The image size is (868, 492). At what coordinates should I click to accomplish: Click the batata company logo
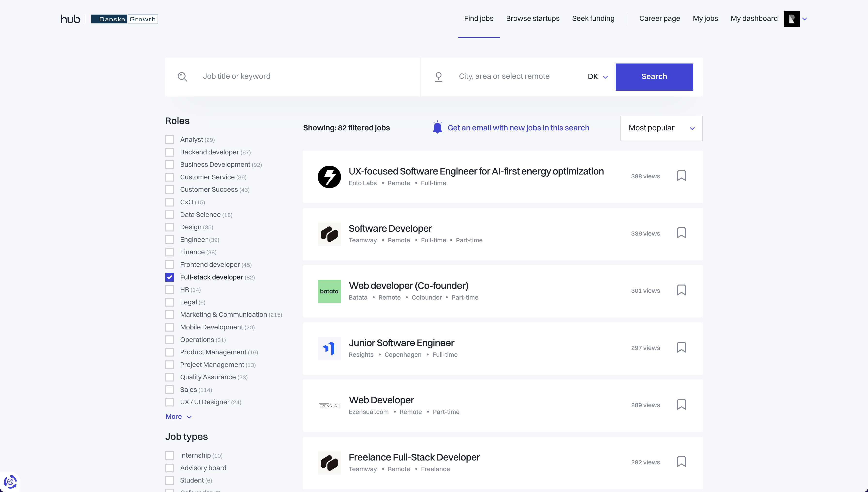coord(329,291)
